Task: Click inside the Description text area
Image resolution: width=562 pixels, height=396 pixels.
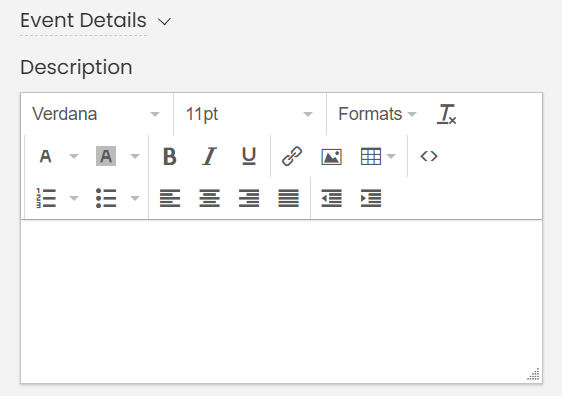Action: [x=281, y=301]
